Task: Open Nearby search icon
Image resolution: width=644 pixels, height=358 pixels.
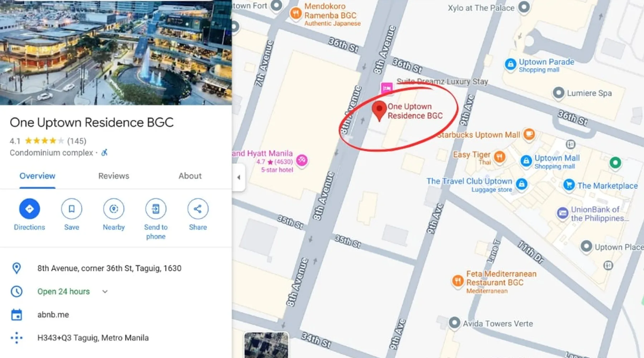Action: [x=114, y=209]
